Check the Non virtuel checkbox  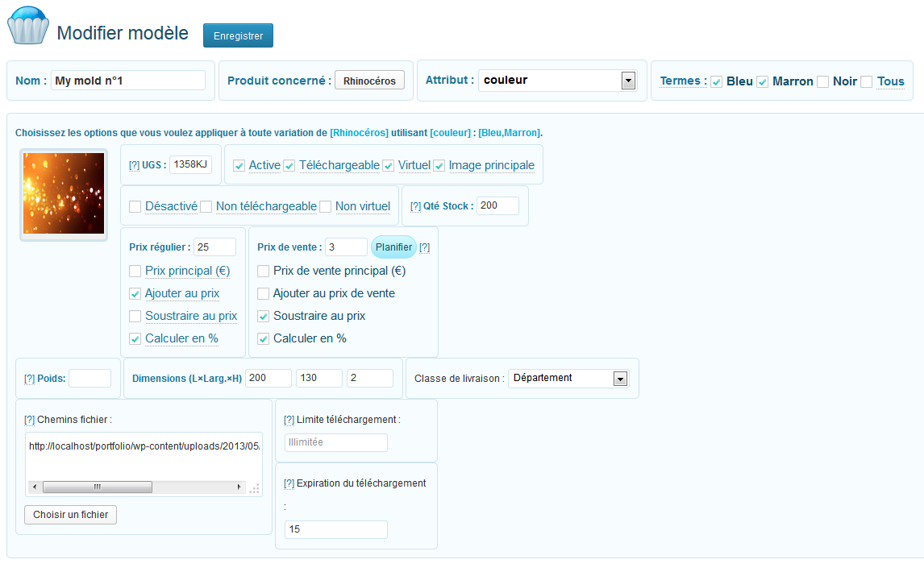(325, 206)
